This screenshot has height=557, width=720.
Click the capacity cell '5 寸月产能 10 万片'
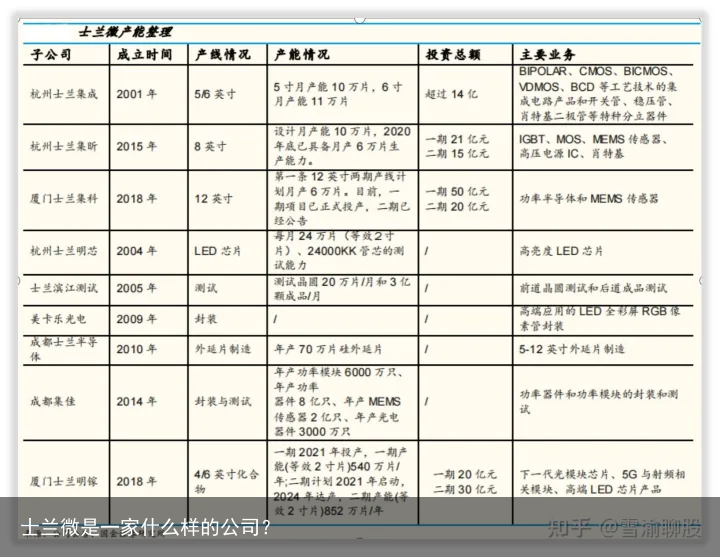click(x=338, y=94)
